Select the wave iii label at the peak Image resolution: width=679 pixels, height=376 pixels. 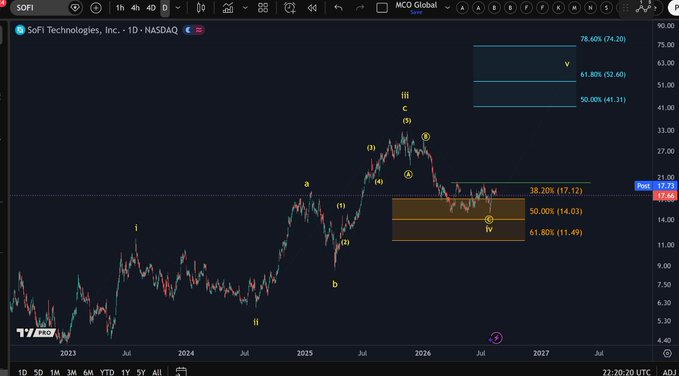pyautogui.click(x=405, y=95)
